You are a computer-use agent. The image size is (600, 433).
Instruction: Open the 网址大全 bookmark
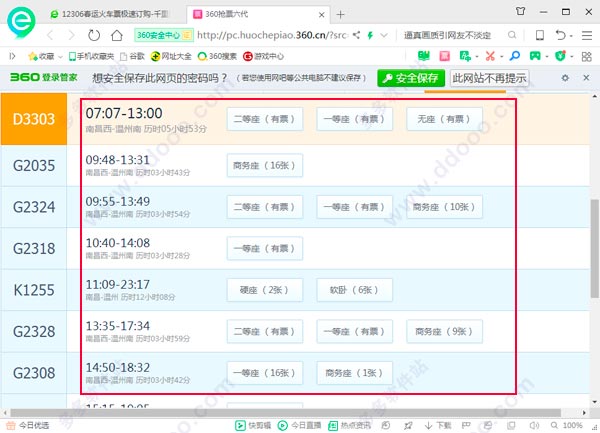pyautogui.click(x=171, y=56)
